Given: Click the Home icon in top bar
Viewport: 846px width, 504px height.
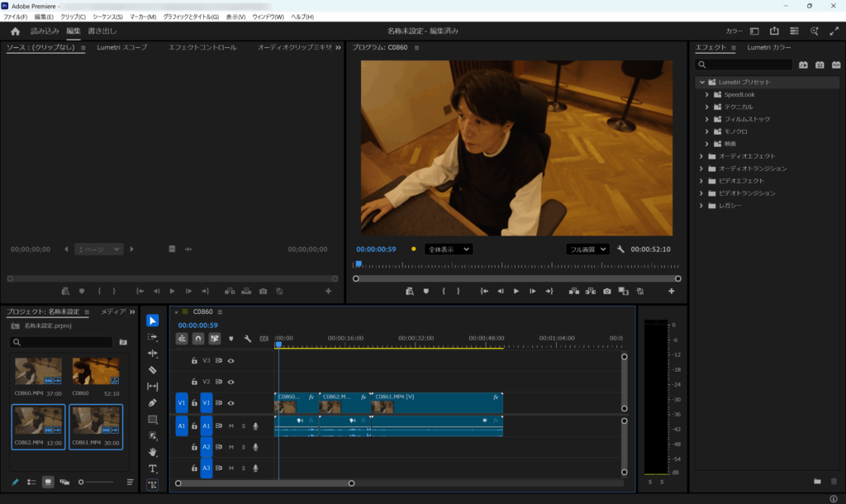Looking at the screenshot, I should coord(15,31).
